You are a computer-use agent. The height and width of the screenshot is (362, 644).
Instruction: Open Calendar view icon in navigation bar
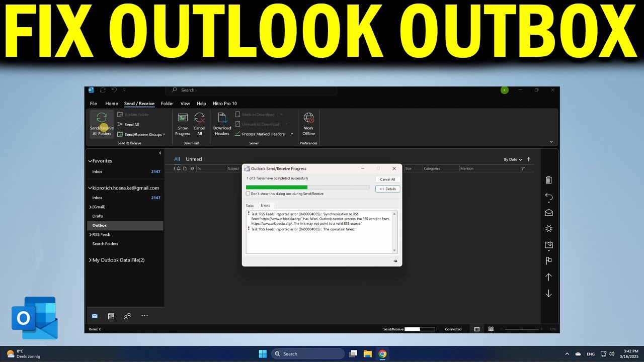pyautogui.click(x=111, y=316)
